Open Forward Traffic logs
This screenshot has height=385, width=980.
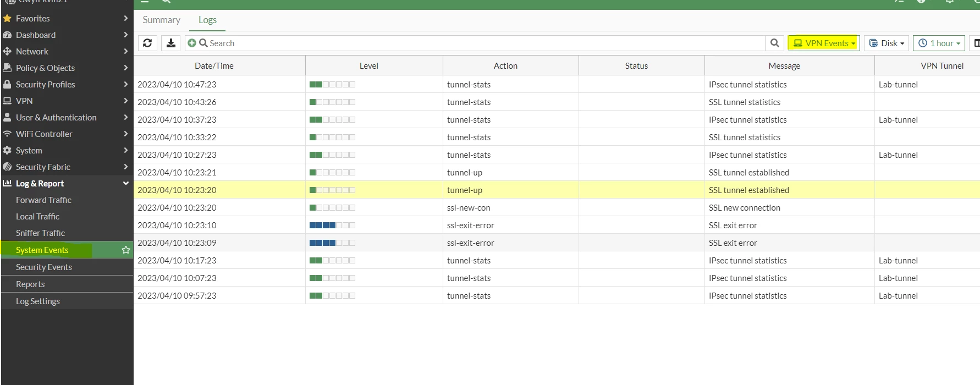click(44, 200)
